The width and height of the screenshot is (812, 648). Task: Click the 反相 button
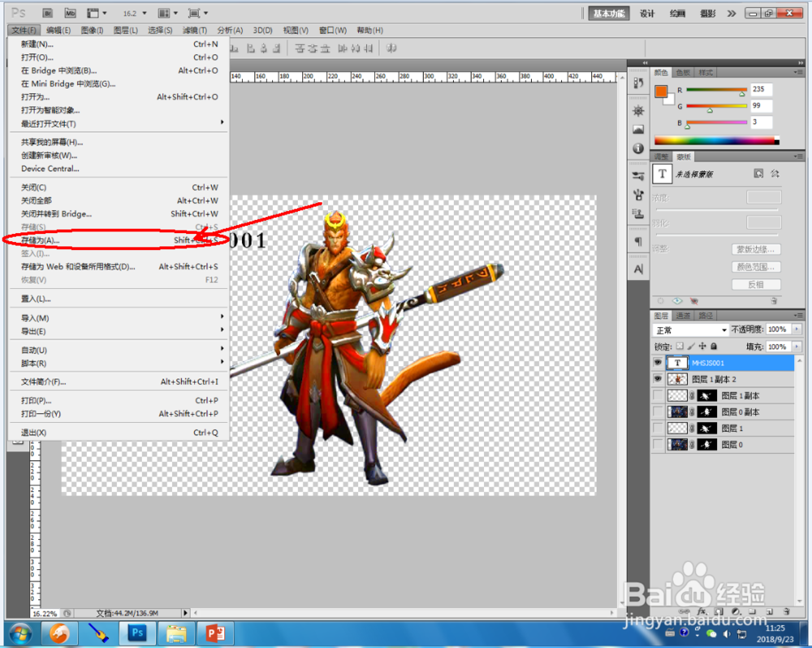pyautogui.click(x=756, y=284)
